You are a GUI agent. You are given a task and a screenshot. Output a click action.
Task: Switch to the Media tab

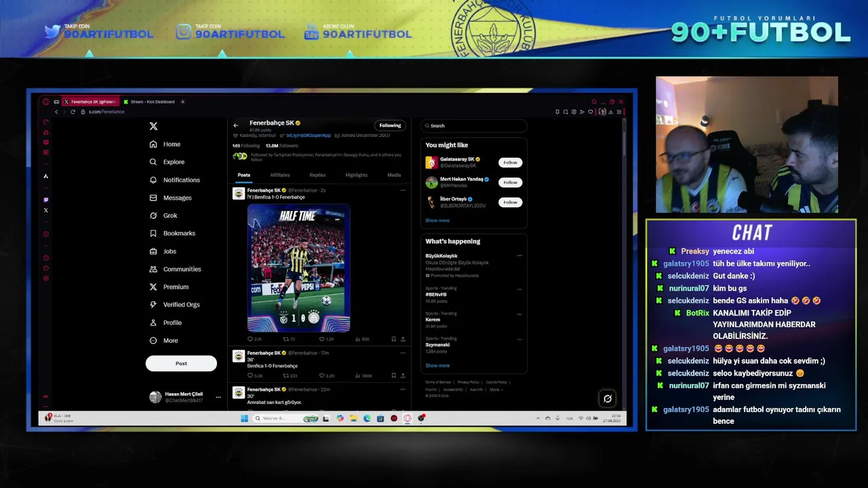point(394,175)
